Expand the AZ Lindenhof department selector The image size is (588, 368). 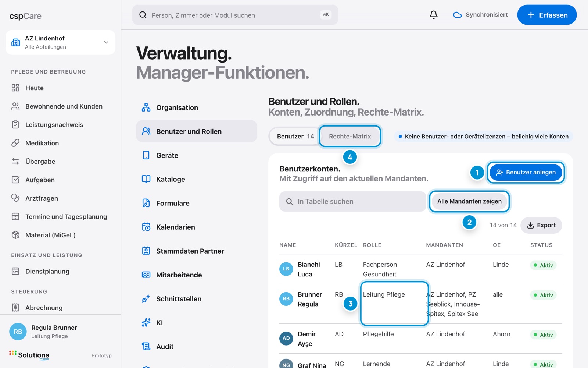pos(60,42)
